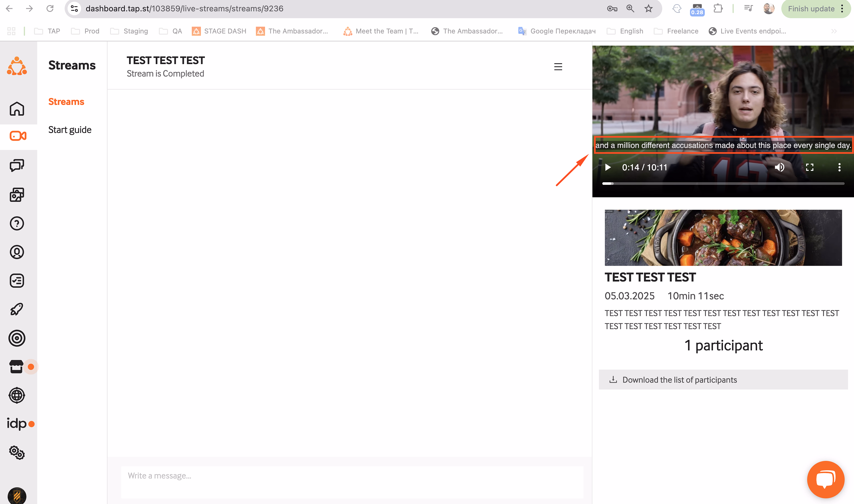Open the Freelance bookmarks folder
The width and height of the screenshot is (854, 504).
tap(676, 31)
